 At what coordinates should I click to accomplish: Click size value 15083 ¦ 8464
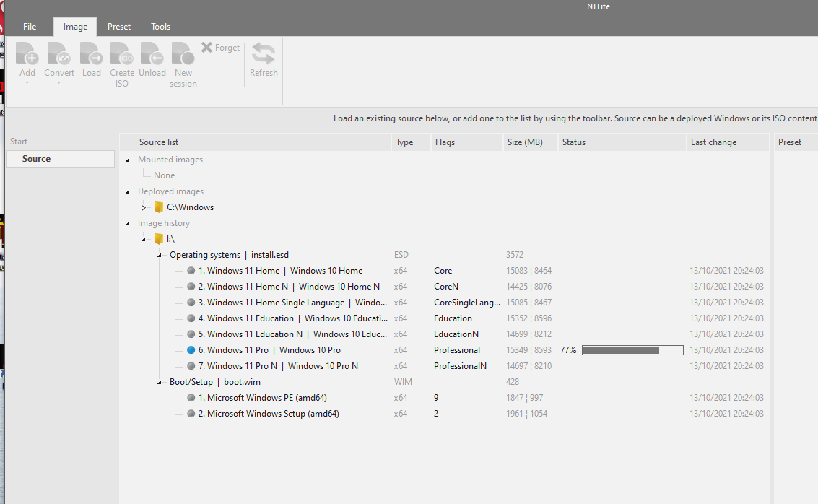point(529,271)
